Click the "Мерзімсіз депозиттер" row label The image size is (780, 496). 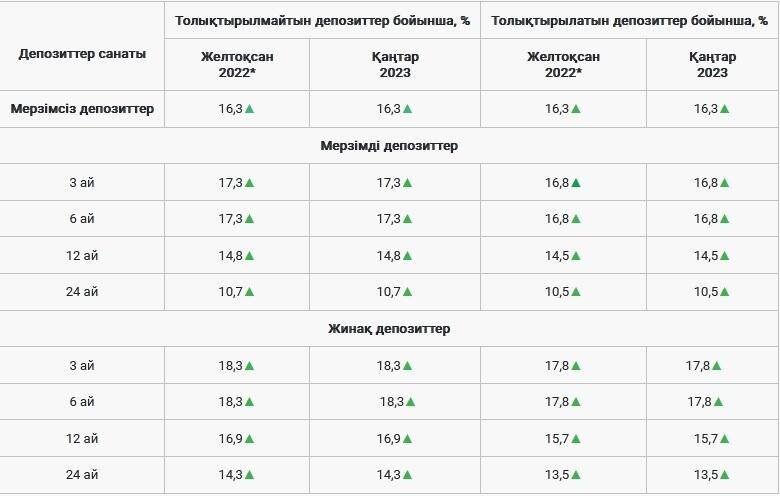(x=82, y=109)
